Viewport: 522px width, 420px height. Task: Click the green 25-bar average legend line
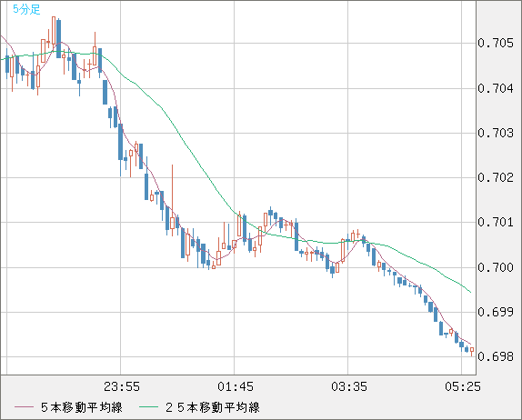(x=148, y=407)
